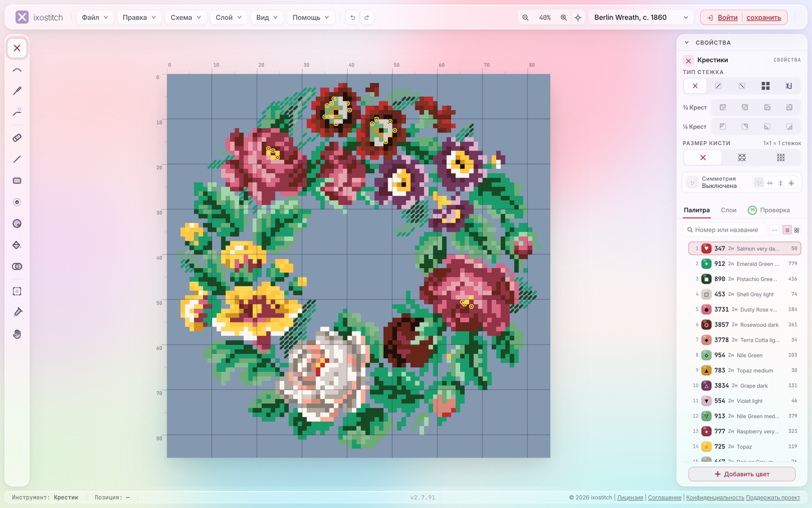Collapse the СВОЙСТВА panel chevron
This screenshot has width=812, height=508.
(x=687, y=43)
